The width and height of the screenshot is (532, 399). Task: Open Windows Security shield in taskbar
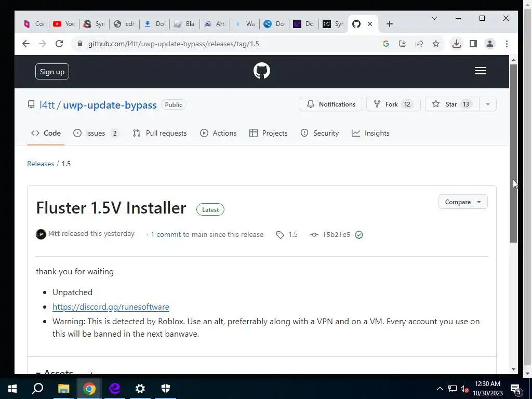pos(166,389)
